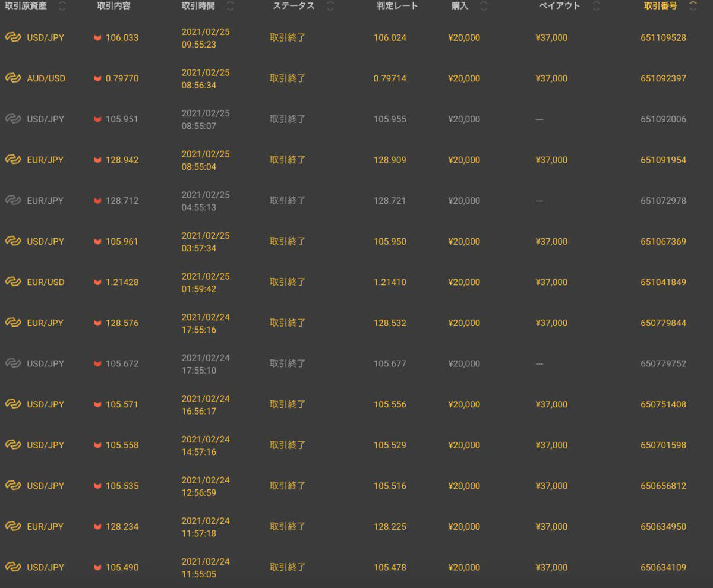The width and height of the screenshot is (713, 588).
Task: Click the down-arrow icon beside 128.942
Action: pyautogui.click(x=97, y=160)
